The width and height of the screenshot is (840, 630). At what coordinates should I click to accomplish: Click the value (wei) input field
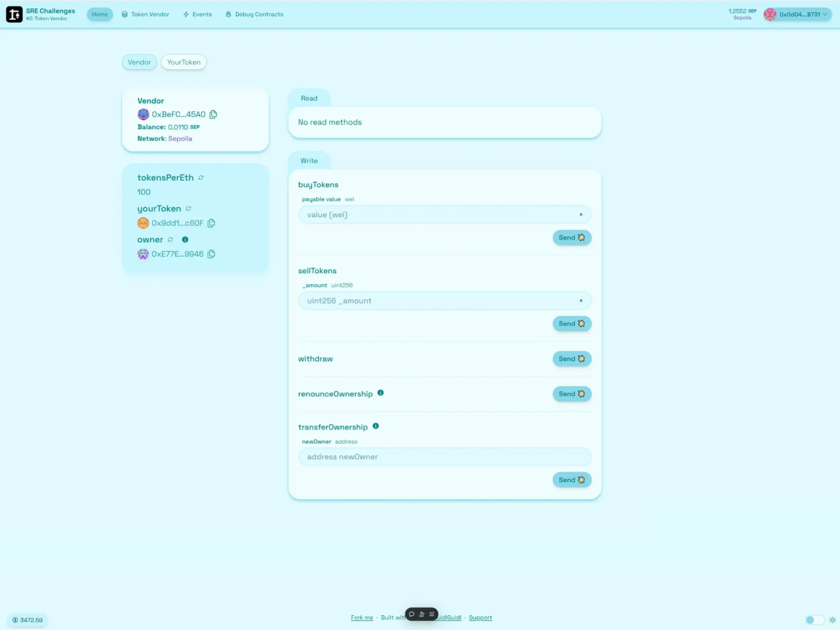coord(444,214)
